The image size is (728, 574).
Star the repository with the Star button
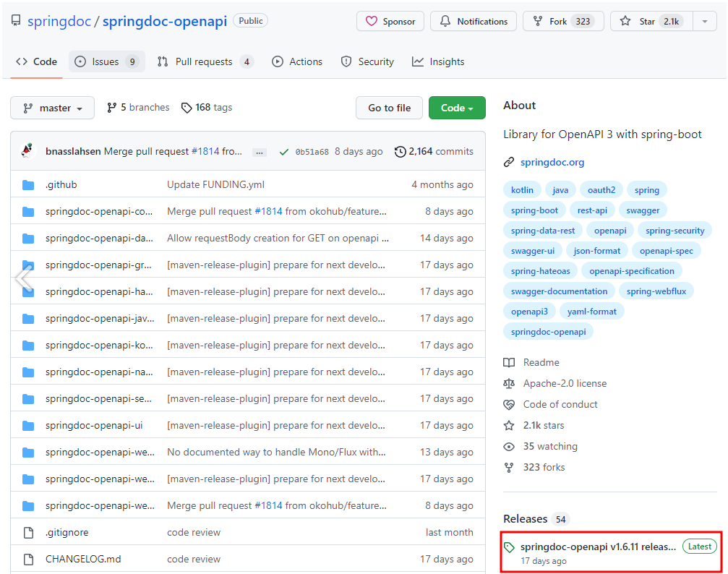(x=651, y=22)
